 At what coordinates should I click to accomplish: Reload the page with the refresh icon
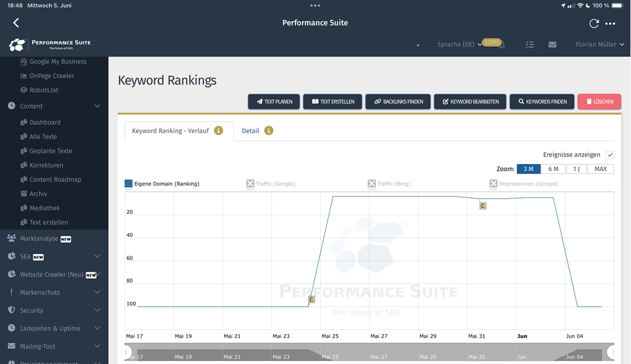pos(594,24)
